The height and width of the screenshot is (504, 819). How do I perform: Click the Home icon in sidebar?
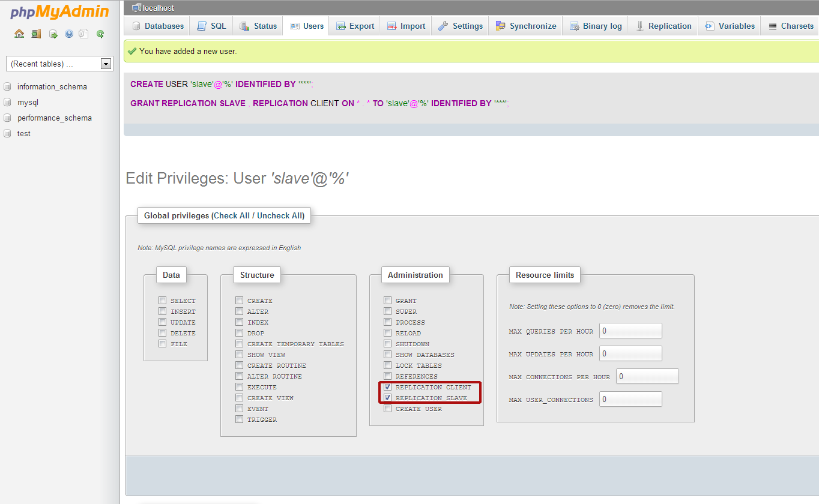pyautogui.click(x=19, y=34)
